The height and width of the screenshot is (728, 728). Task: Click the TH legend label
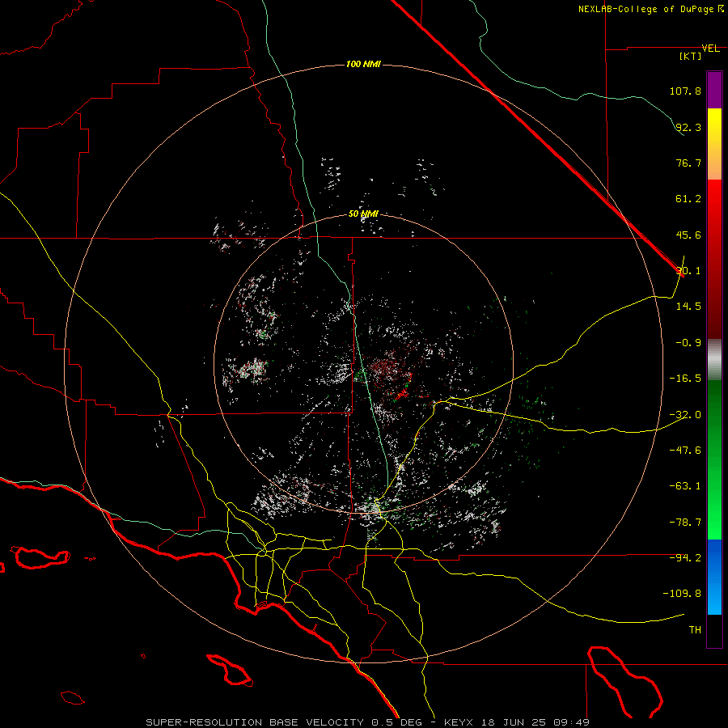coord(695,630)
